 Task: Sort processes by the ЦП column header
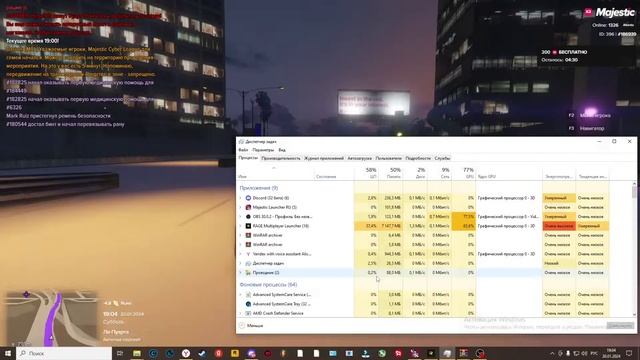[366, 173]
